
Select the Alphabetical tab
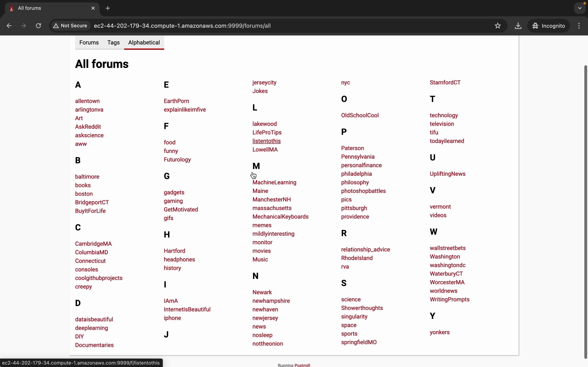coord(144,43)
